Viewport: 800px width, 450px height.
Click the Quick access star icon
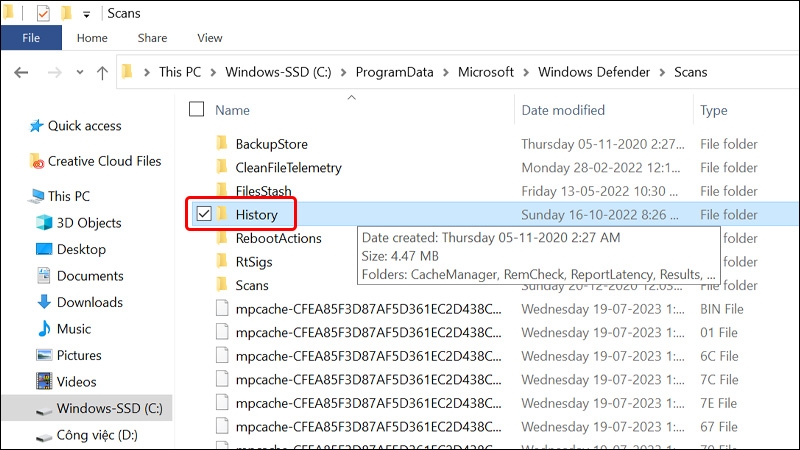[36, 126]
